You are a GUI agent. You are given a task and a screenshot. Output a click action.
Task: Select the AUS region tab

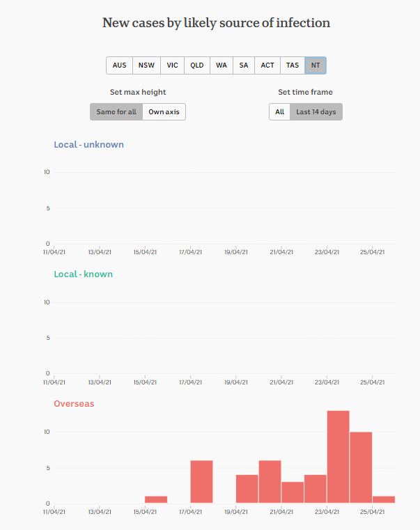(x=119, y=65)
